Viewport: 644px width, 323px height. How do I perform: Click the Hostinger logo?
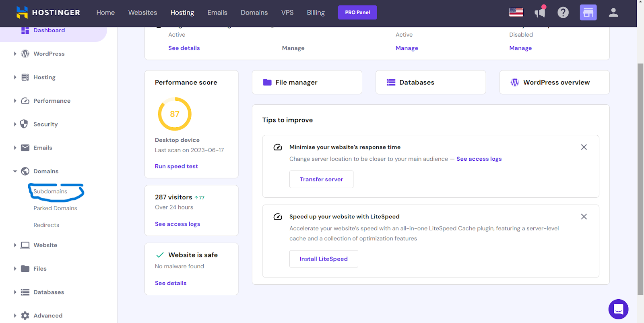point(48,12)
